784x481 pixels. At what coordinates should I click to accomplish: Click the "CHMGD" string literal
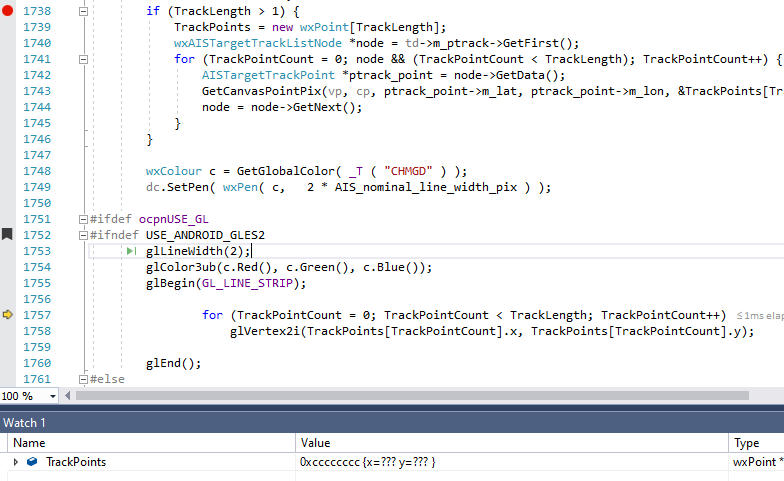[x=408, y=171]
